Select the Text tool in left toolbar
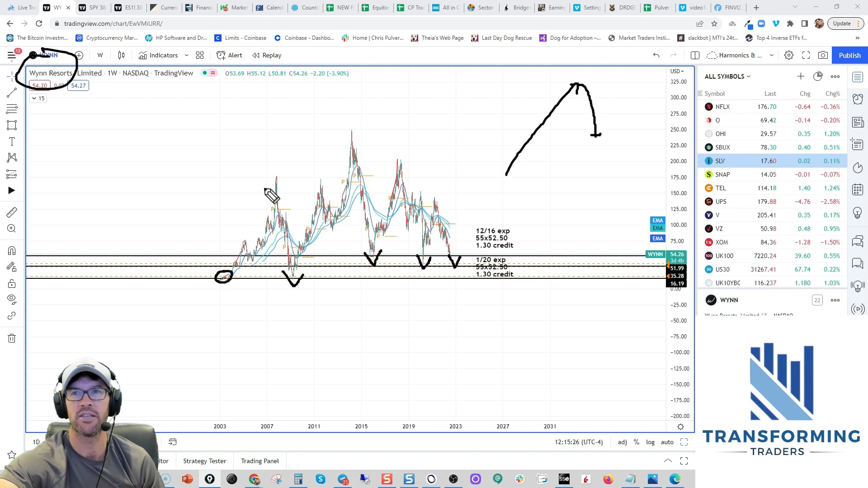 tap(12, 142)
